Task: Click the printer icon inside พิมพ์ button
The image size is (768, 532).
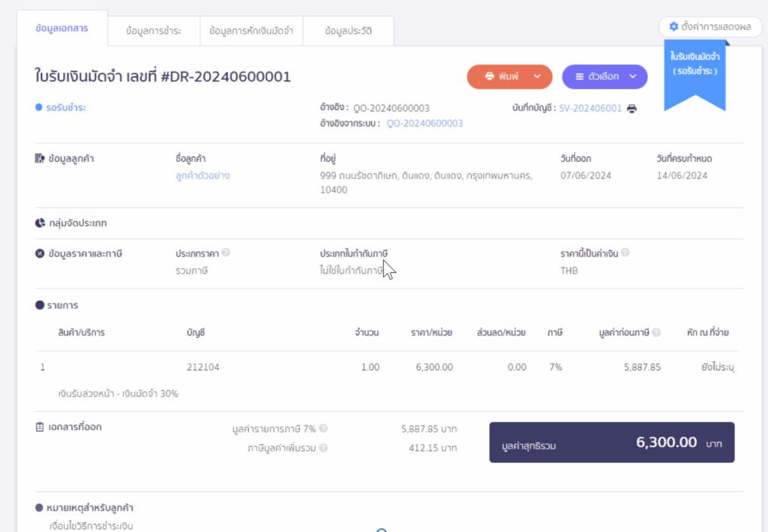Action: click(x=489, y=76)
